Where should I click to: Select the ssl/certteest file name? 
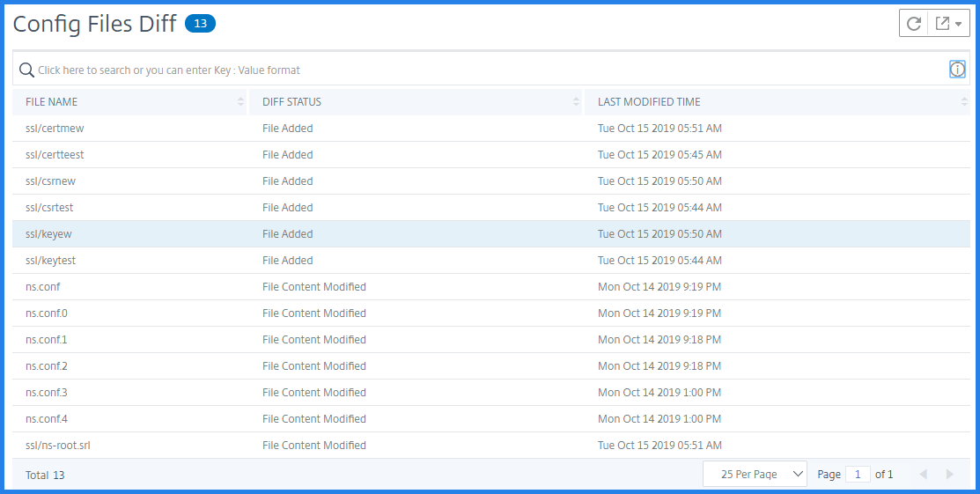click(55, 154)
